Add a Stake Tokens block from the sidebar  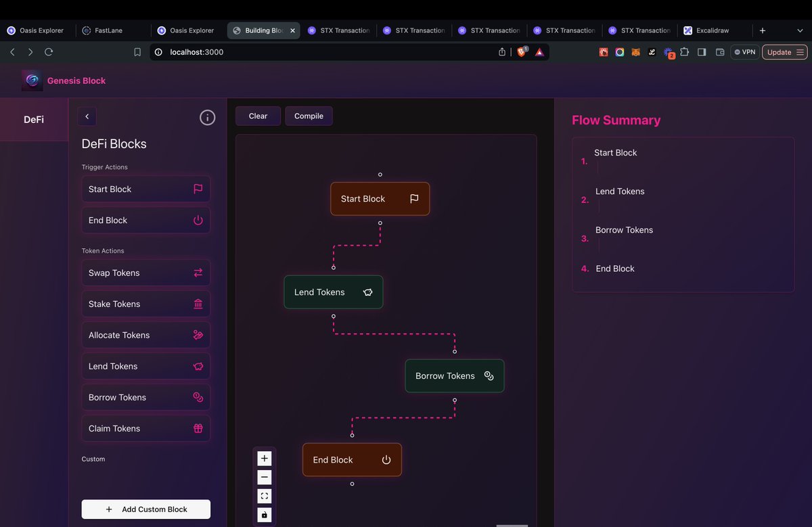pos(145,304)
